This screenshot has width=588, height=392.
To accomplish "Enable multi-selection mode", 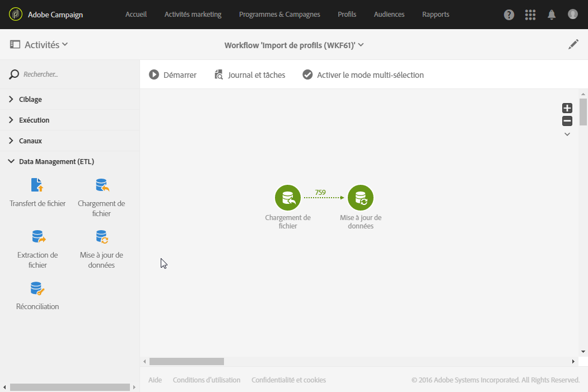I will (363, 74).
